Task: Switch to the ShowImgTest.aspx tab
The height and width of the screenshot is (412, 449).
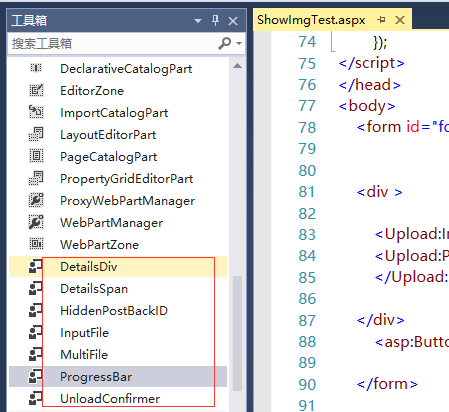Action: click(311, 20)
